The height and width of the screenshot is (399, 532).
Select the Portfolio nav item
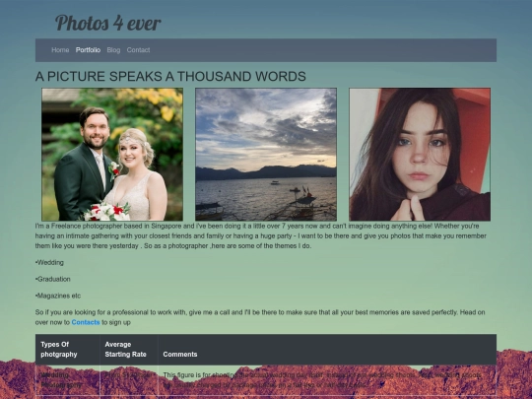coord(88,50)
